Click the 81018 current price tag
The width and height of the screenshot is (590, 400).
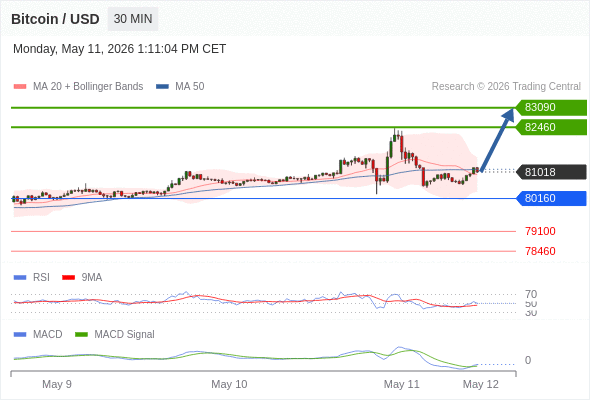[551, 172]
